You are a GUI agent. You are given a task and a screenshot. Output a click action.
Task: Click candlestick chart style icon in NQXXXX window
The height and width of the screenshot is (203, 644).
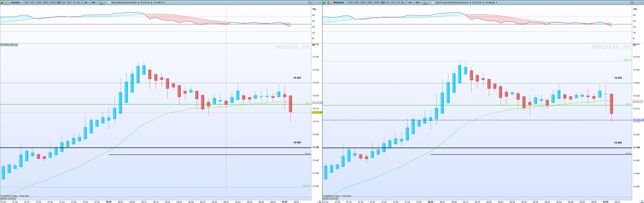(x=2, y=3)
